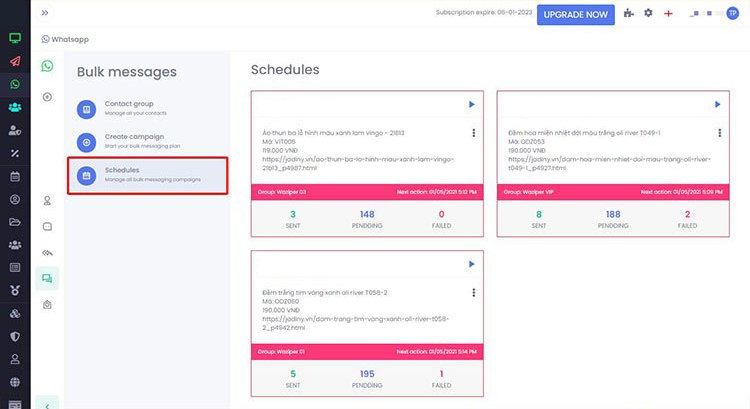
Task: Open the settings gear icon in header
Action: (648, 13)
